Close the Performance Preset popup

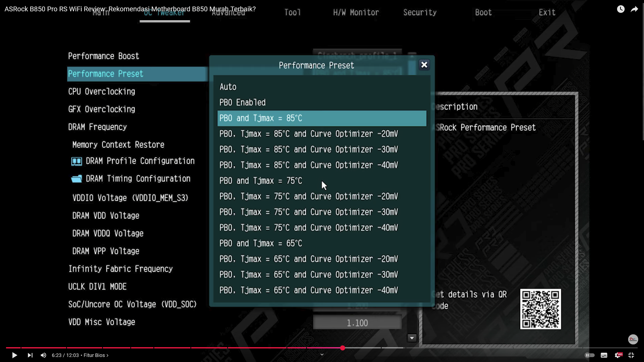424,65
